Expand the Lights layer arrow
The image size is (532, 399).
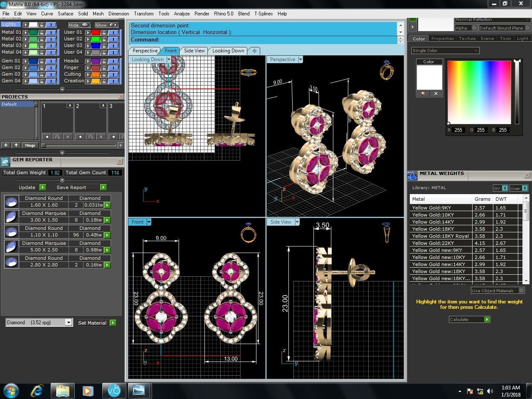[25, 25]
